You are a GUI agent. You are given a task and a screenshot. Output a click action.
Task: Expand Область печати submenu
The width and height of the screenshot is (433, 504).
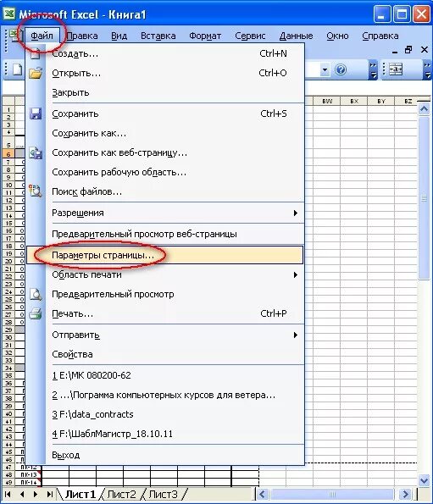click(x=165, y=274)
